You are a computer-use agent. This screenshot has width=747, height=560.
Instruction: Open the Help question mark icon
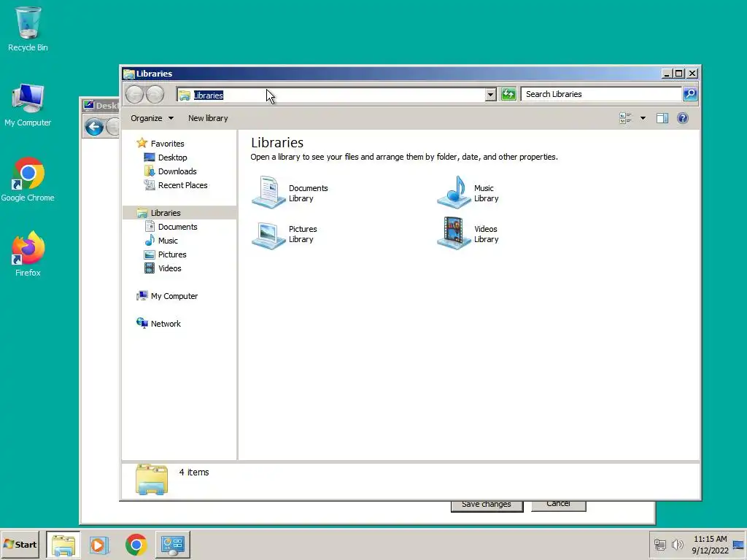click(682, 118)
